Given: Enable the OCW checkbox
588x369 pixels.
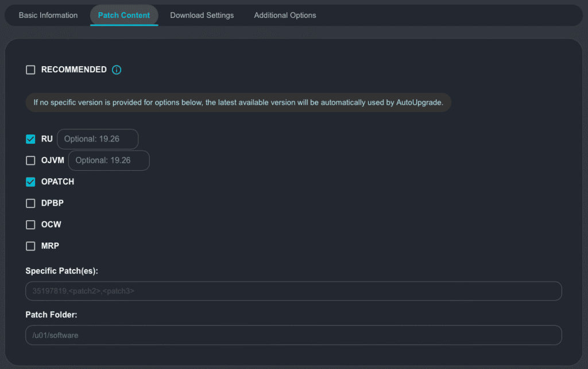Looking at the screenshot, I should coord(30,225).
